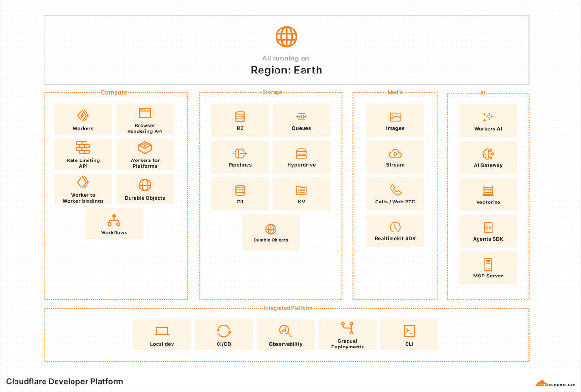
Task: Select the Rate Limiting API brick wall icon
Action: pyautogui.click(x=83, y=147)
